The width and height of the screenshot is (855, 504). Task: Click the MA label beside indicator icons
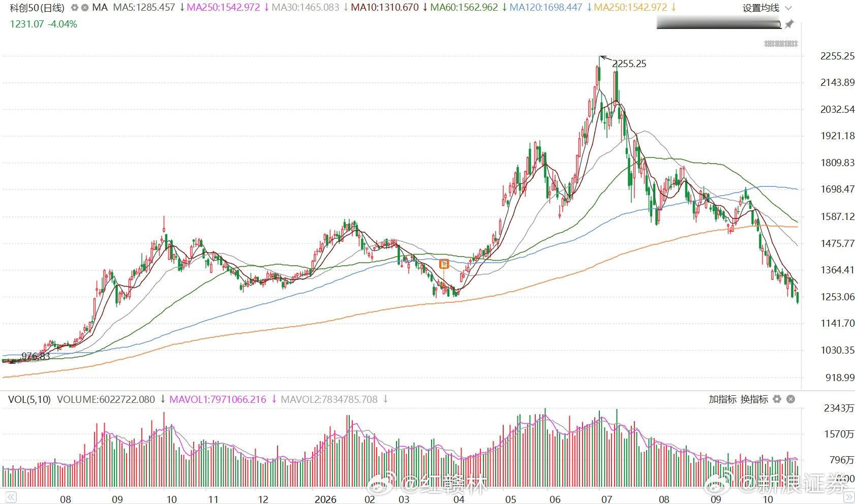(100, 8)
